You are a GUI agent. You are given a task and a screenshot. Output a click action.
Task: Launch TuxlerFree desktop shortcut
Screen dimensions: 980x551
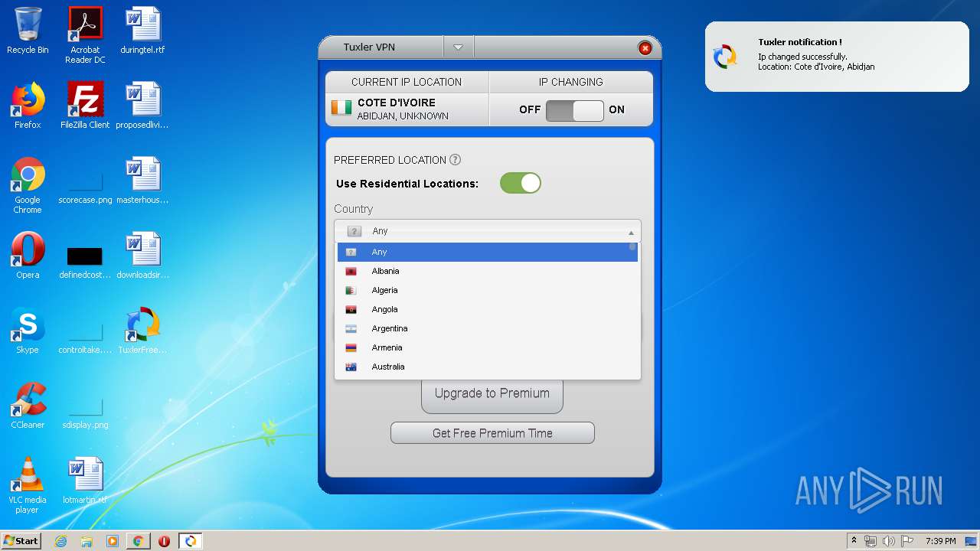(142, 331)
